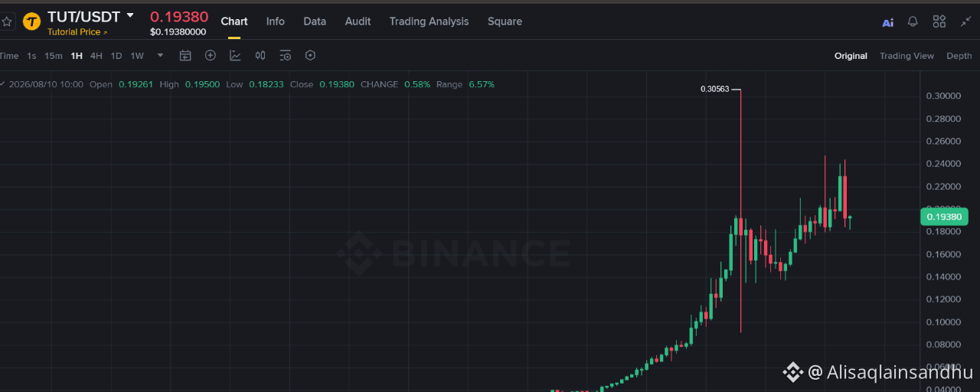
Task: Select the 1H interval
Action: point(77,56)
